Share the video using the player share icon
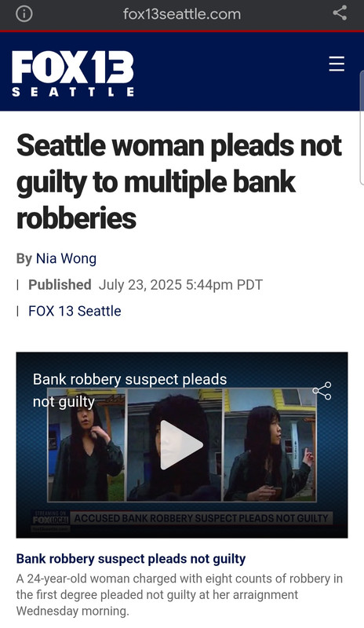The height and width of the screenshot is (628, 364). (322, 390)
